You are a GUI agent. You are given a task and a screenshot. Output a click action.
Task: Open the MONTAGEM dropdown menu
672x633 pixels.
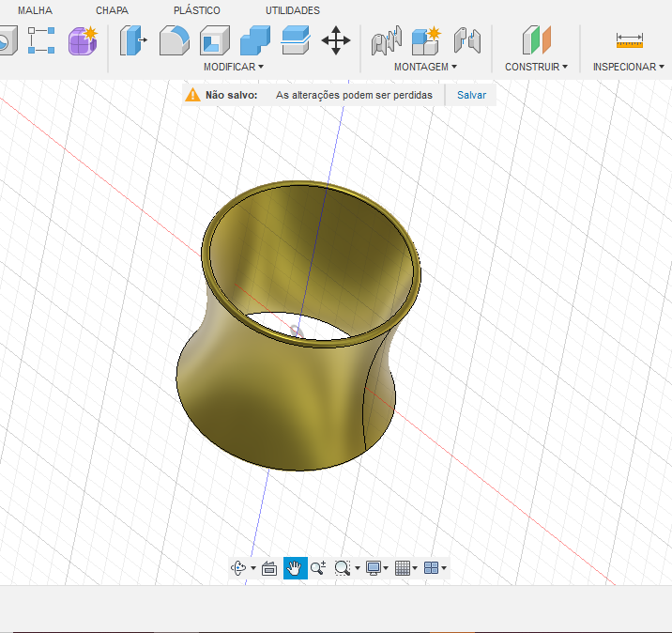point(425,67)
